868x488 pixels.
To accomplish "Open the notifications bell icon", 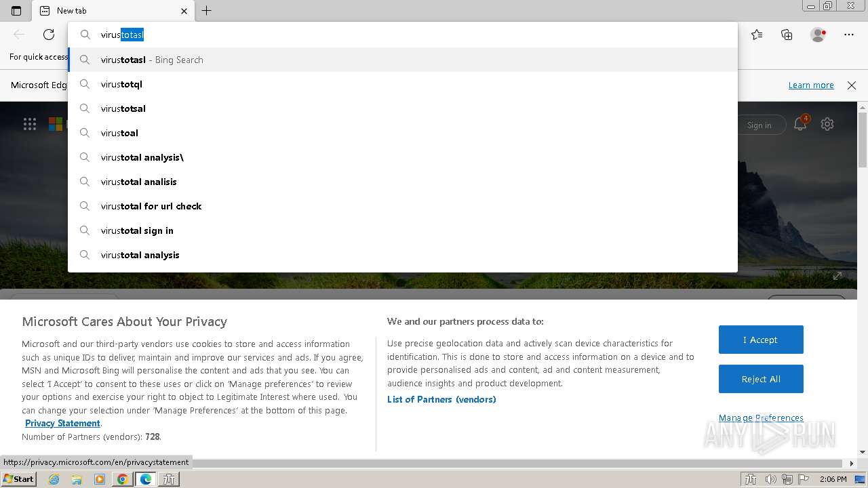I will point(801,124).
